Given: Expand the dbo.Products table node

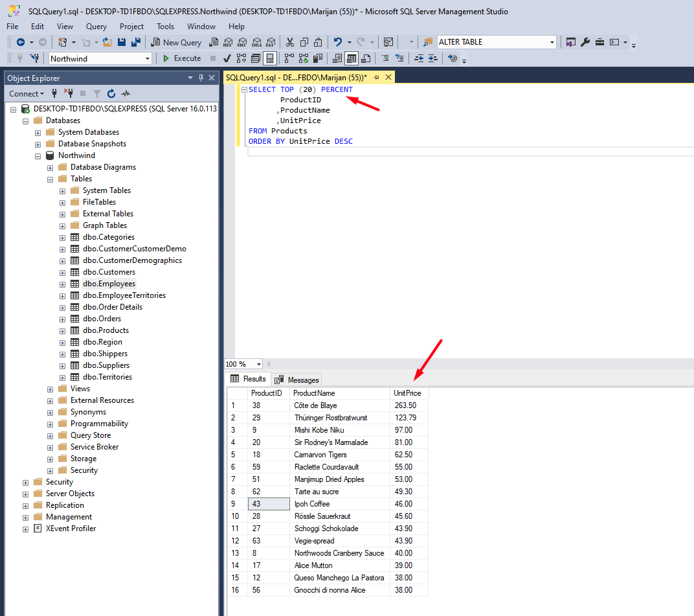Looking at the screenshot, I should pos(62,331).
